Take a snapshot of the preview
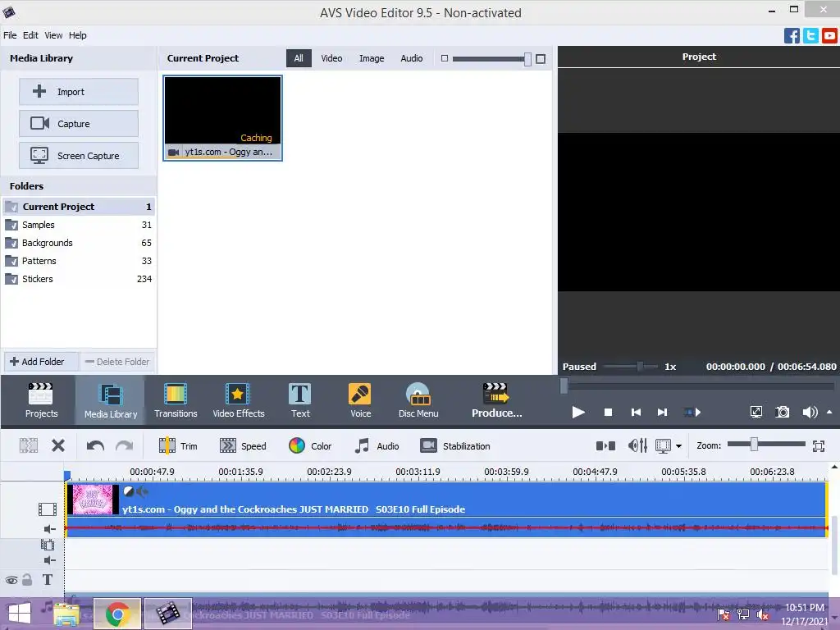 pyautogui.click(x=782, y=412)
